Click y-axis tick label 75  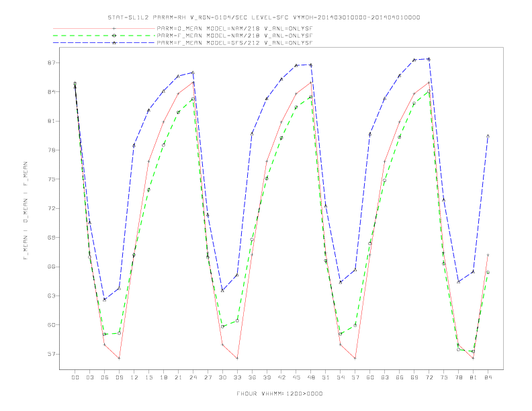click(51, 179)
